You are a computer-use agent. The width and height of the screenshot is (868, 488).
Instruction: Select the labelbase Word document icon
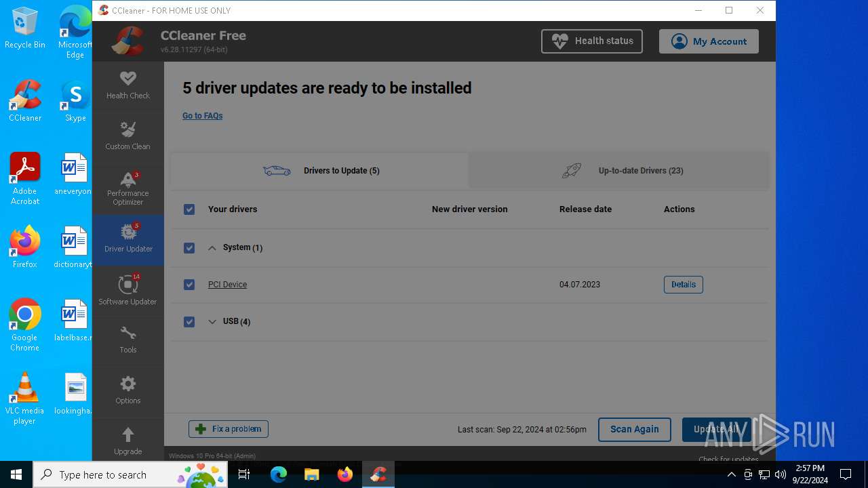tap(74, 321)
